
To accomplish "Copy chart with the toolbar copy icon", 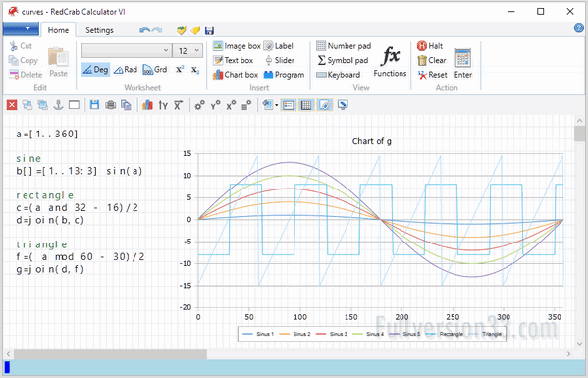I will pyautogui.click(x=126, y=105).
